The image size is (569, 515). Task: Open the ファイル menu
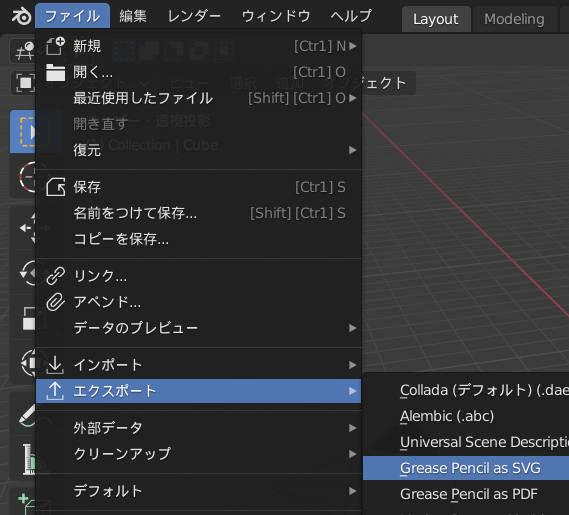(x=73, y=16)
